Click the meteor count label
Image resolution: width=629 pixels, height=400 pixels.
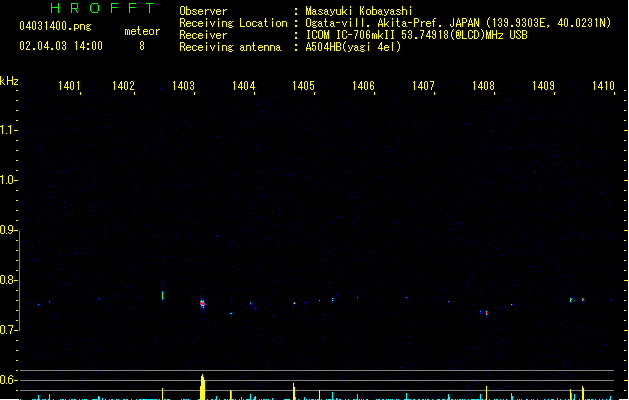point(142,31)
